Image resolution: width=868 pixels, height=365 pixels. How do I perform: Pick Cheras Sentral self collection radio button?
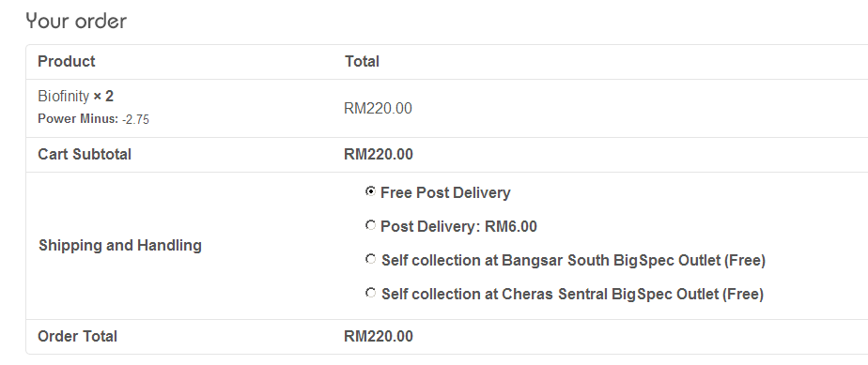(x=370, y=293)
